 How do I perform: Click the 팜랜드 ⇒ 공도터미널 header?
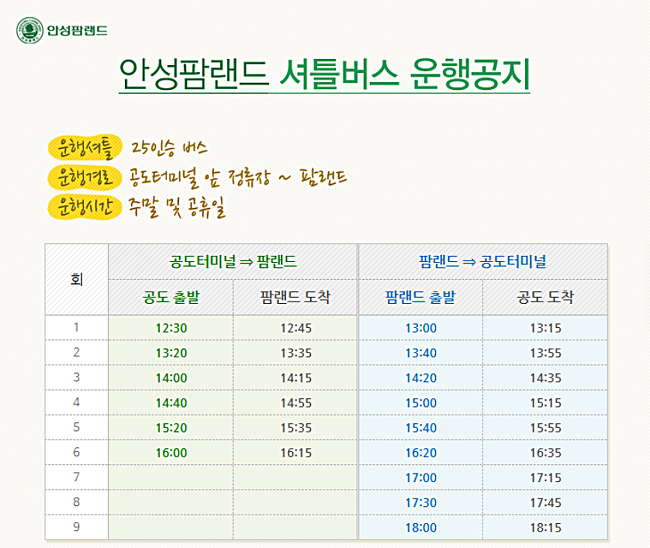[x=483, y=262]
